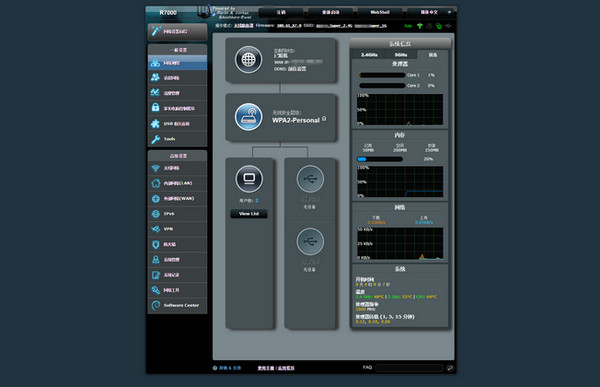The image size is (600, 387).
Task: Click the FAQ search magnifier icon
Action: pos(450,368)
